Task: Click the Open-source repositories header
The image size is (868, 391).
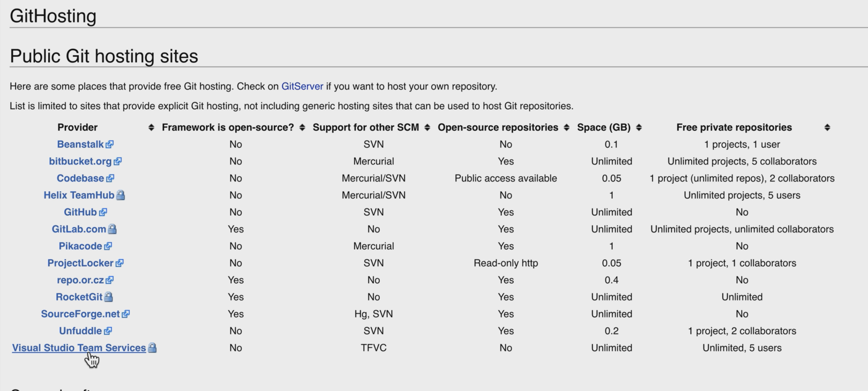Action: 498,127
